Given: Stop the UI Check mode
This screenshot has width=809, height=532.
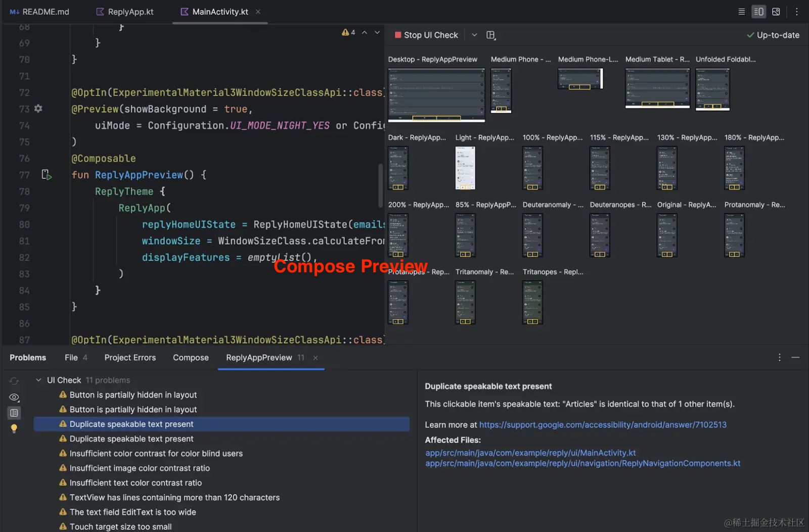Looking at the screenshot, I should point(426,35).
